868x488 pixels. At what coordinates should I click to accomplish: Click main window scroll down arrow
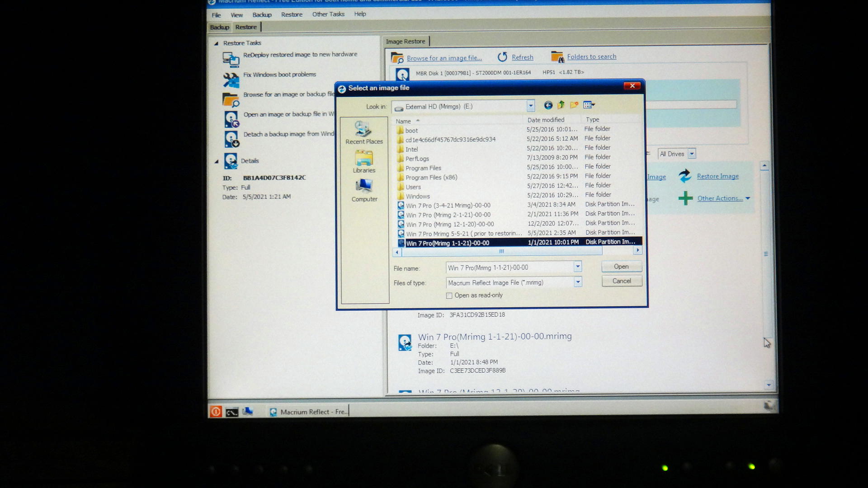point(769,385)
